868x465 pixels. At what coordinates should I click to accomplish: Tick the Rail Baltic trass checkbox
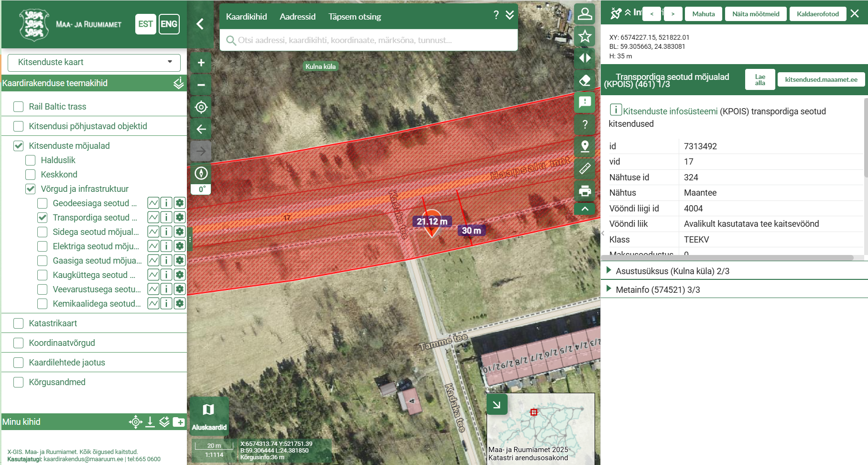pos(19,107)
